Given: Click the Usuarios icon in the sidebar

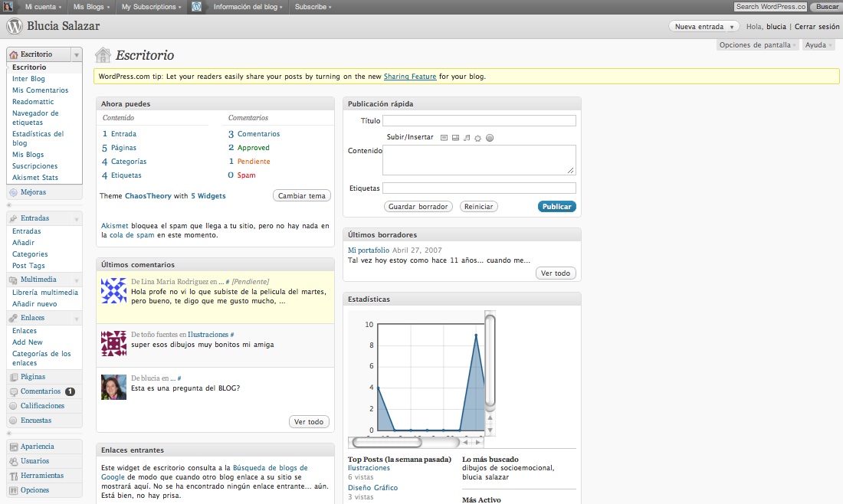Looking at the screenshot, I should [14, 461].
